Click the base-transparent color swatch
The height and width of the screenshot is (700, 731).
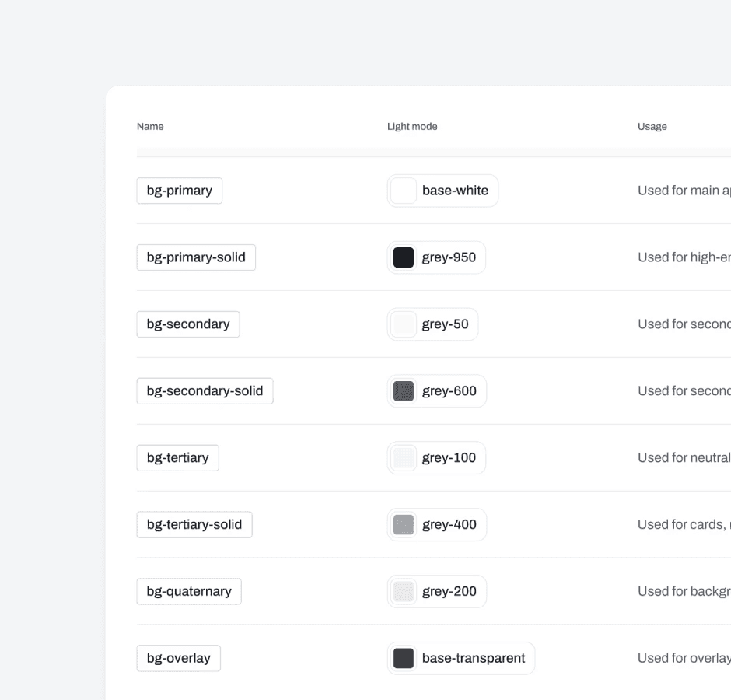404,658
